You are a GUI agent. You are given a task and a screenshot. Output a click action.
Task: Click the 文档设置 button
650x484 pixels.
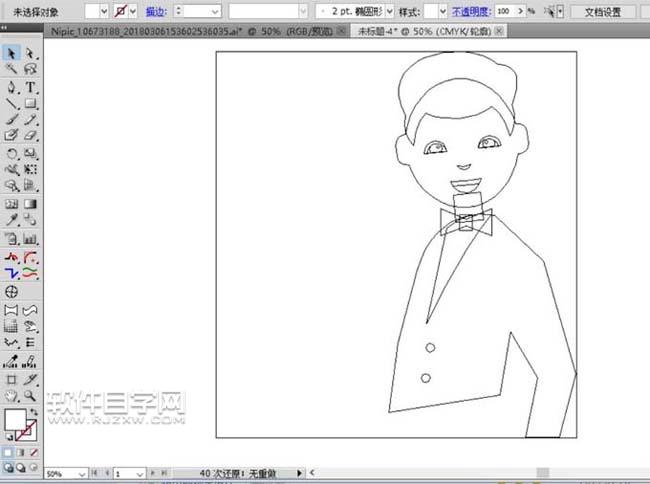603,11
